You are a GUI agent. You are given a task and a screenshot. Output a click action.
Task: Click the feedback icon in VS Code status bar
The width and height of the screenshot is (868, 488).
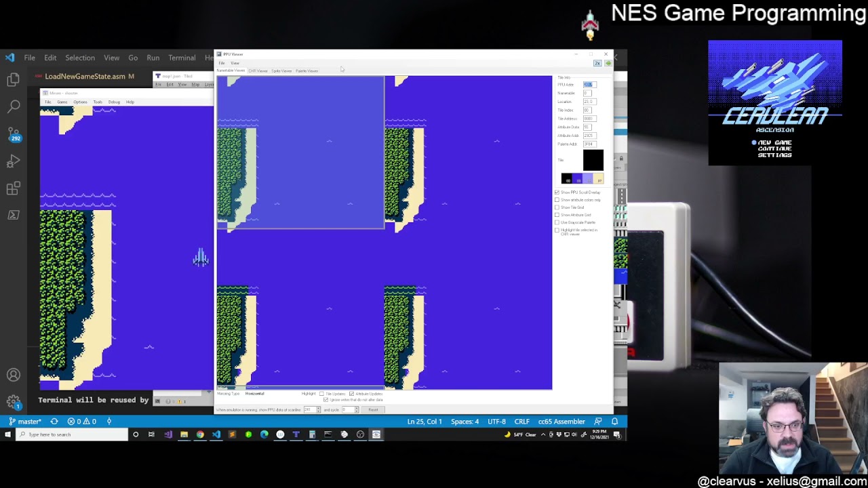coord(597,422)
